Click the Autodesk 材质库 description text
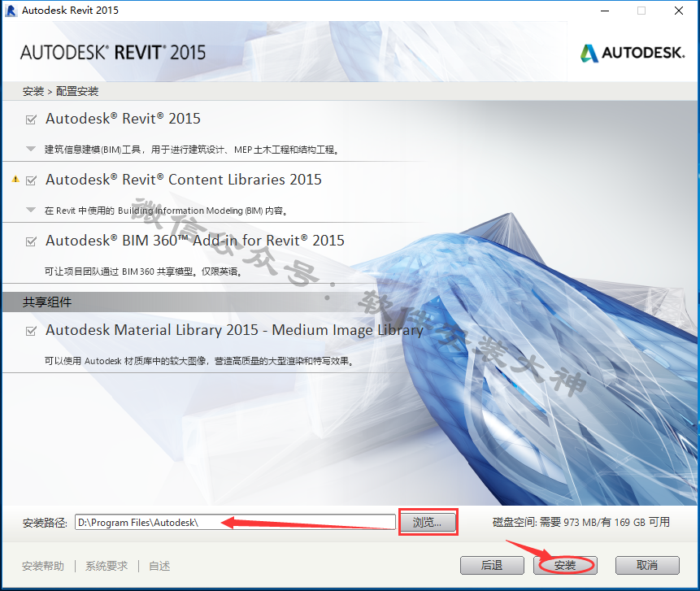 (199, 361)
